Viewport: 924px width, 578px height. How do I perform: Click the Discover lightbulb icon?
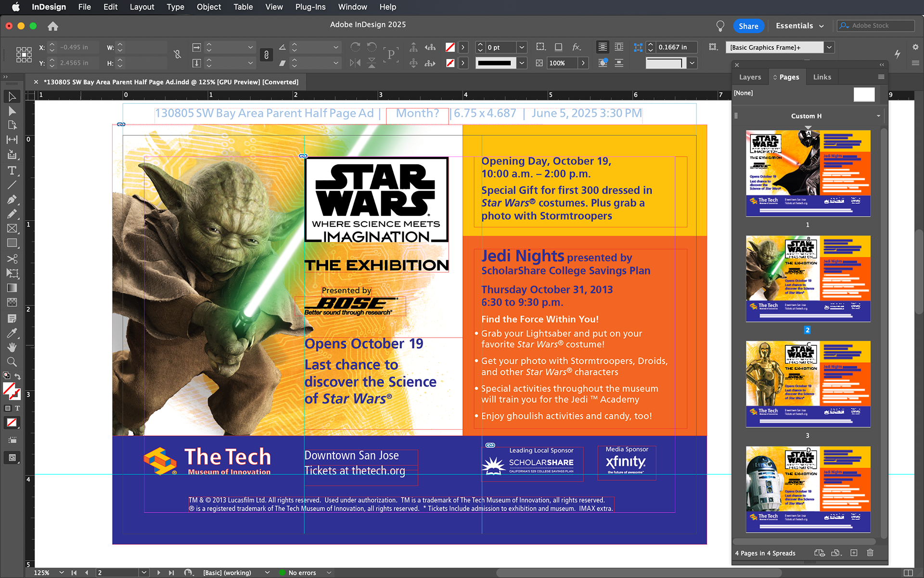click(x=720, y=26)
